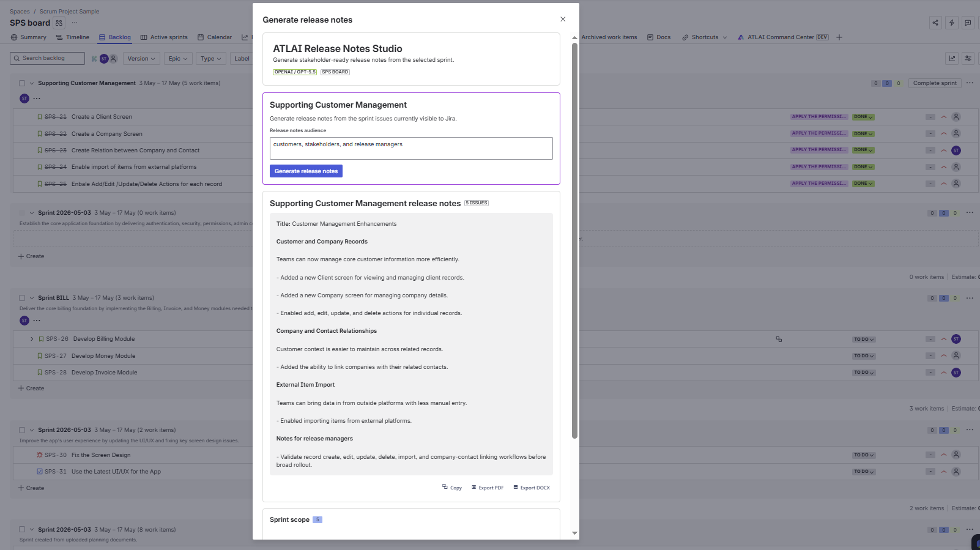Collapse the Sprint BILL section
This screenshot has width=980, height=550.
tap(32, 298)
